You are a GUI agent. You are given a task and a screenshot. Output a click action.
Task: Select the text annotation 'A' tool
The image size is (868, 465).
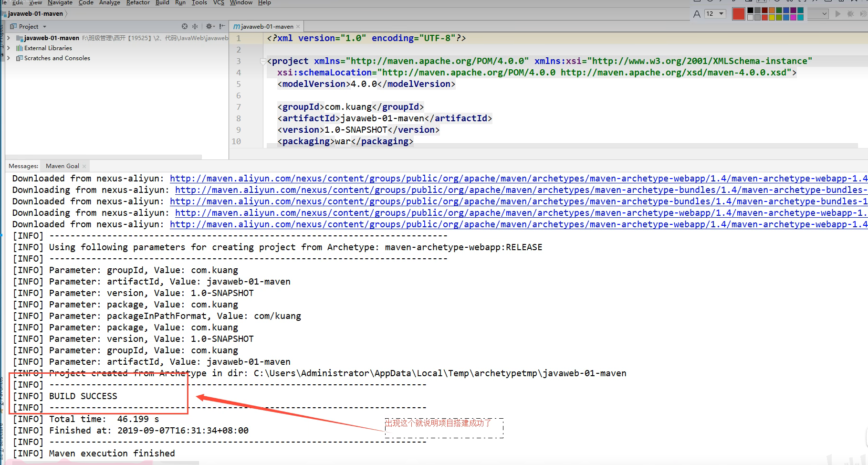coord(697,14)
